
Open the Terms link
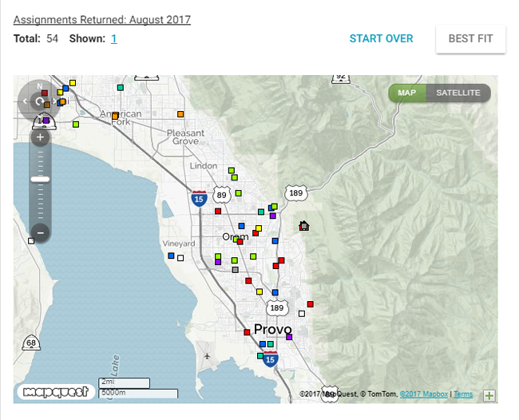click(463, 394)
